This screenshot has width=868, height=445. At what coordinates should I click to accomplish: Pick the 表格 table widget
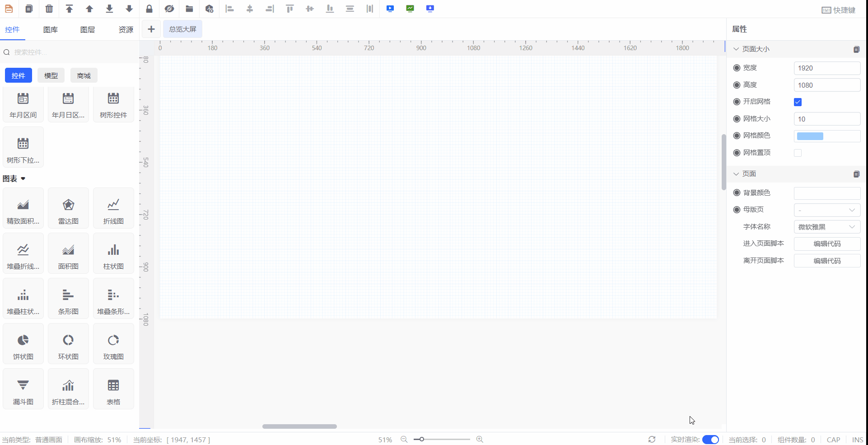(113, 389)
